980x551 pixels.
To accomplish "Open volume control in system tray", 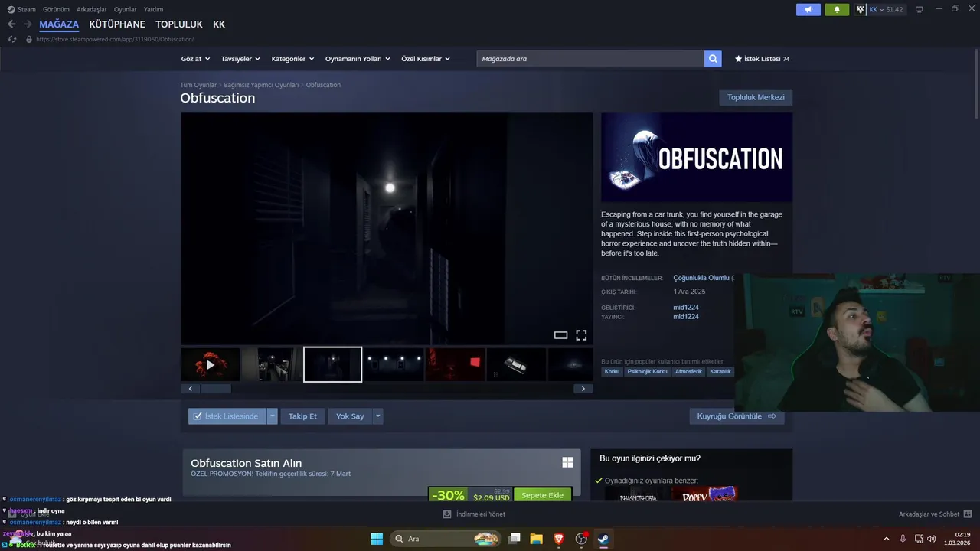I will 932,539.
